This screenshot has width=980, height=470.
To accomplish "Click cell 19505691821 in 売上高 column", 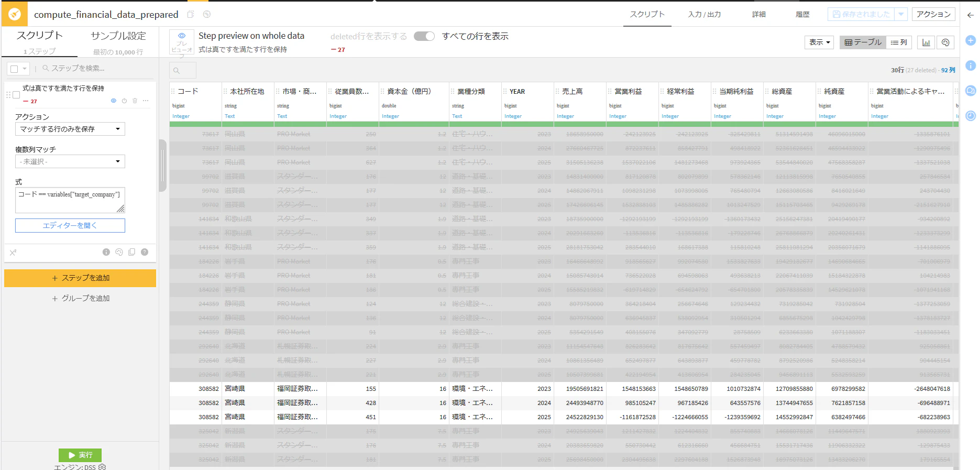I will click(580, 389).
